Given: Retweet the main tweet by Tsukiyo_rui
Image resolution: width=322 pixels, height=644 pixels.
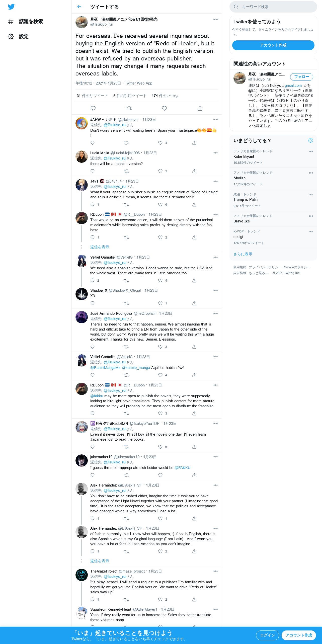Looking at the screenshot, I should click(129, 108).
